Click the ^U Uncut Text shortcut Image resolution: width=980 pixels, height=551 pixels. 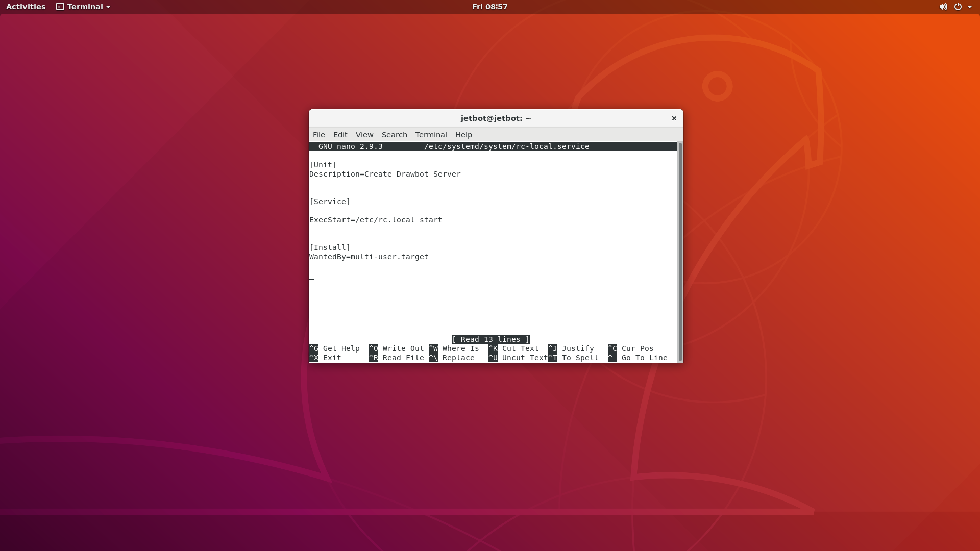tap(518, 358)
